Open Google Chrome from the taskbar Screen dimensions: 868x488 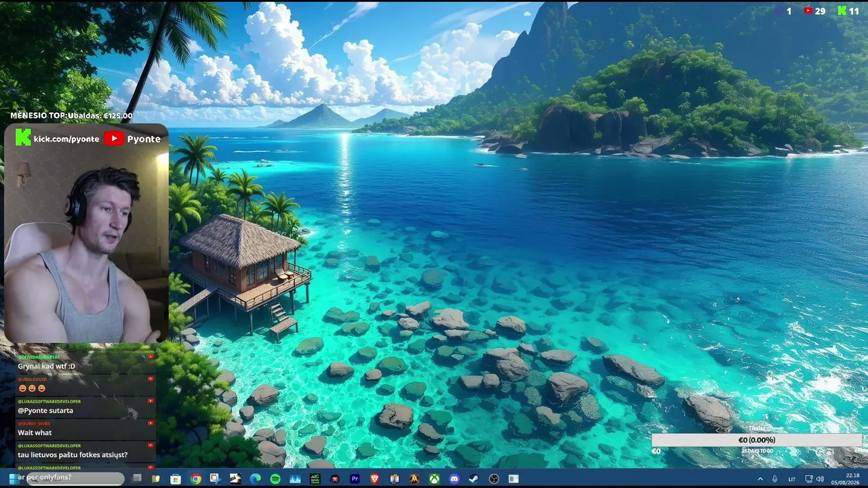(x=195, y=479)
